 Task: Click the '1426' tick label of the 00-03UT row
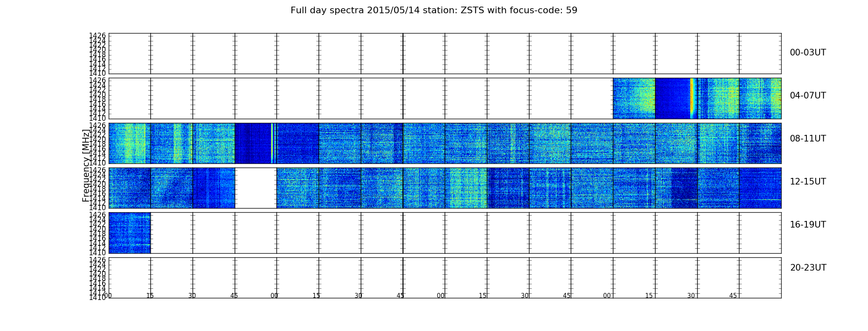tap(98, 36)
